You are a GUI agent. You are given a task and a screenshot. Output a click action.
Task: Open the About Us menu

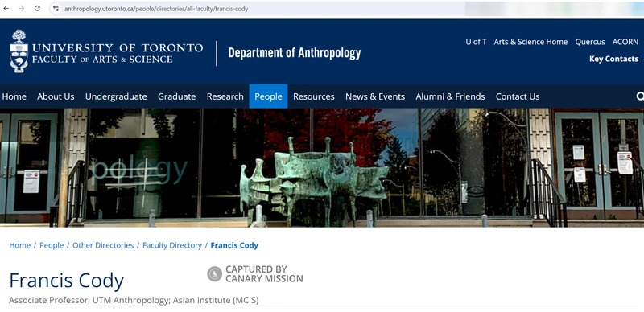56,96
